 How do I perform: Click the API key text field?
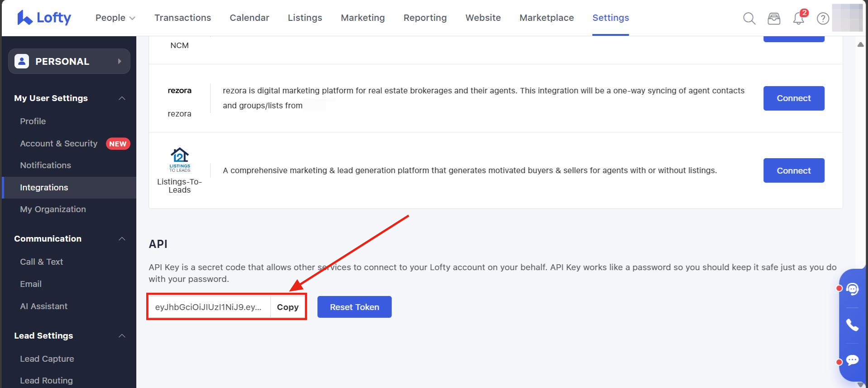[x=209, y=307]
